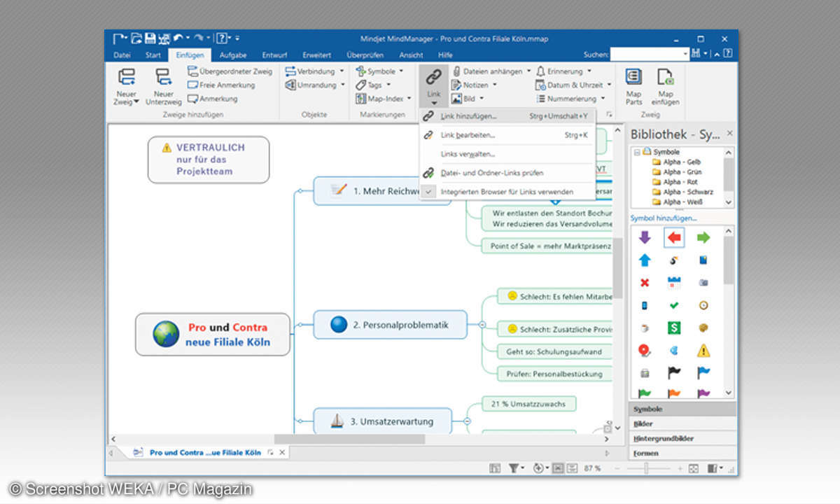Viewport: 840px width, 504px height.
Task: Click the filter funnel icon in status bar
Action: point(514,468)
